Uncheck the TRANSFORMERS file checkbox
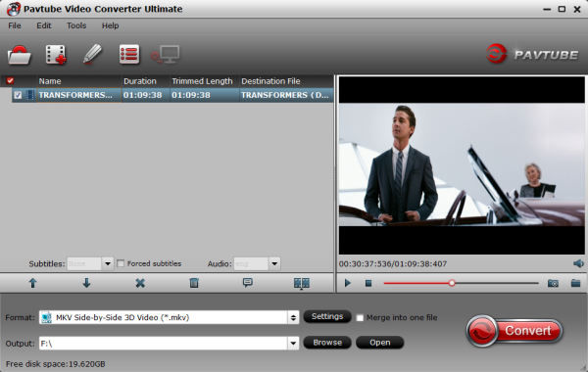The image size is (588, 372). pyautogui.click(x=18, y=95)
